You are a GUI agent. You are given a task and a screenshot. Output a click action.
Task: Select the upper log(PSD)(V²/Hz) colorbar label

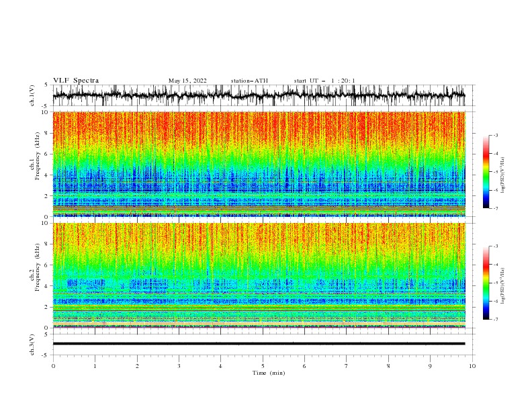[x=502, y=175]
